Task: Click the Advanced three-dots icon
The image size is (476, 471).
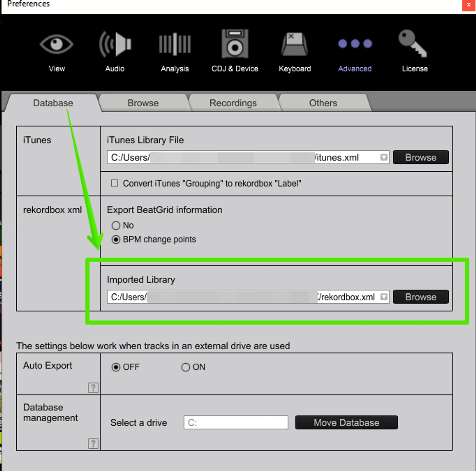Action: click(355, 44)
